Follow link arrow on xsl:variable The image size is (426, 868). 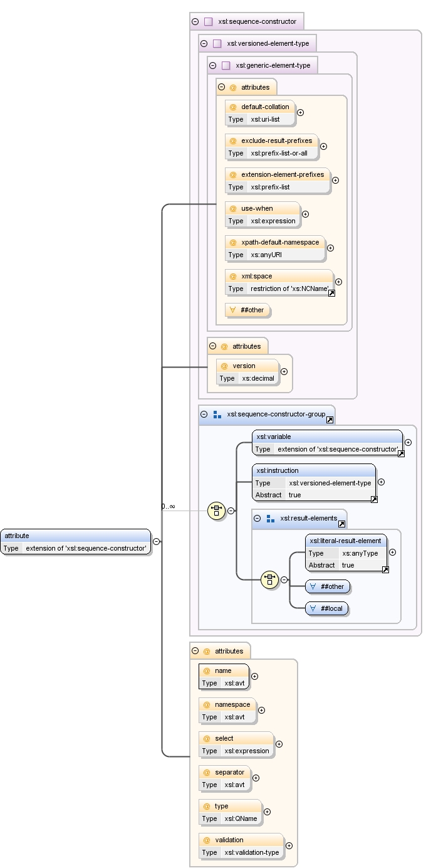(401, 453)
